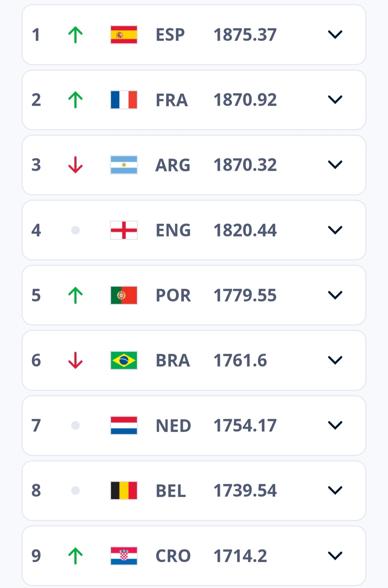Click the no-change dot indicator for ENG
This screenshot has width=388, height=588.
tap(75, 230)
